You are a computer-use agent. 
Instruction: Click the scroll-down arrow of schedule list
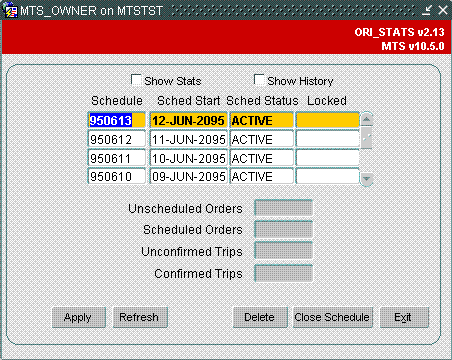(367, 179)
